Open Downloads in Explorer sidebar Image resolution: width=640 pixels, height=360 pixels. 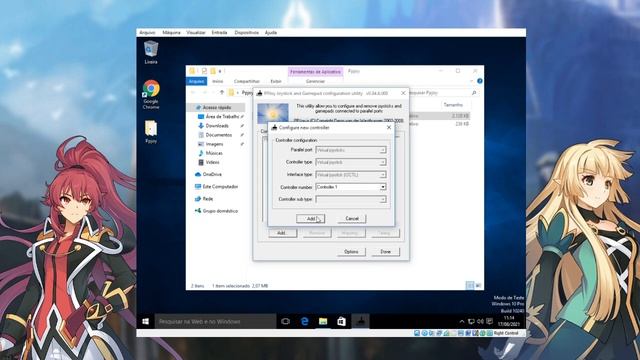point(217,126)
